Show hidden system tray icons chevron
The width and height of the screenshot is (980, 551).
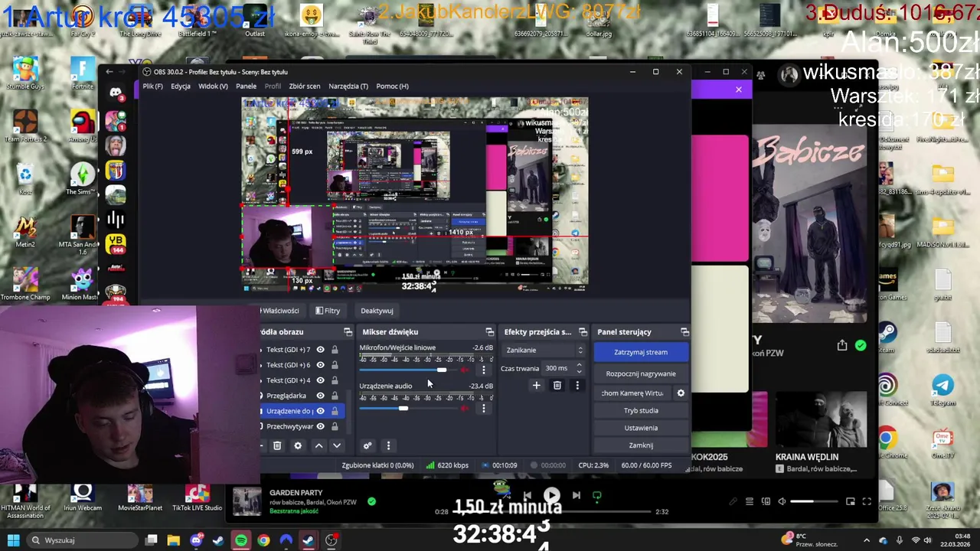pos(867,540)
